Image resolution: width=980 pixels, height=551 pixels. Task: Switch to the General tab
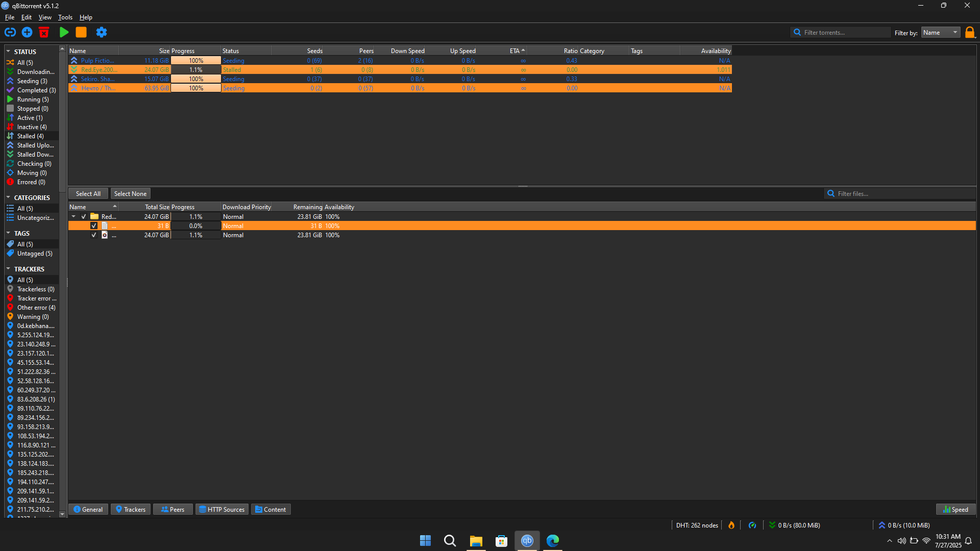click(x=88, y=509)
